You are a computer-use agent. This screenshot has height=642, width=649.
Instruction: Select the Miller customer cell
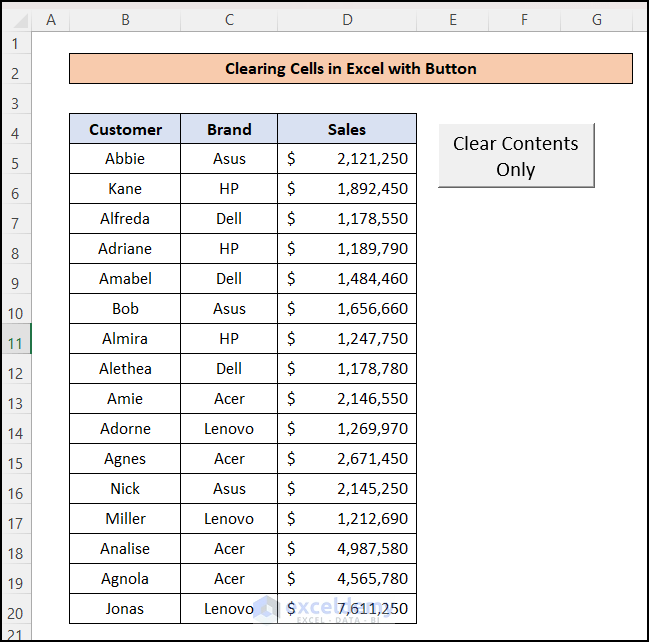pos(125,519)
